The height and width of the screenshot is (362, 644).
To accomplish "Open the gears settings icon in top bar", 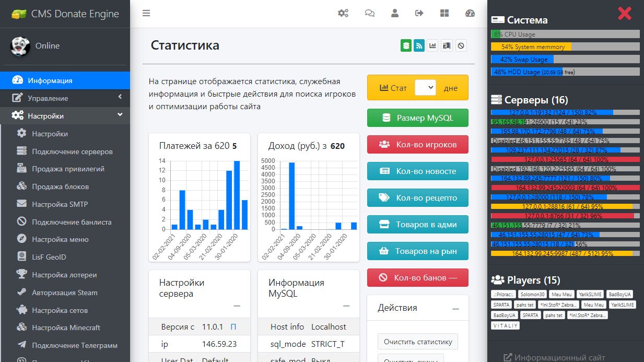I will (343, 14).
